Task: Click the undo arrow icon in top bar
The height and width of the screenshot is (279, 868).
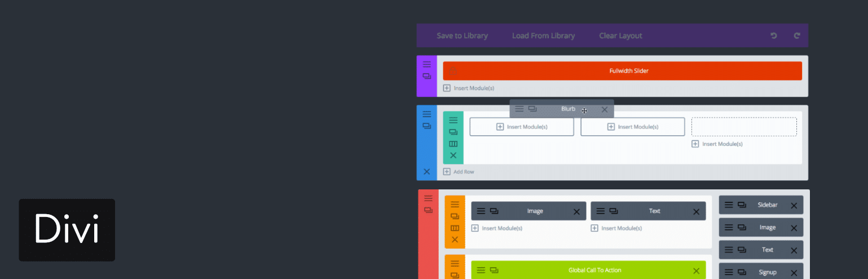Action: [x=774, y=36]
